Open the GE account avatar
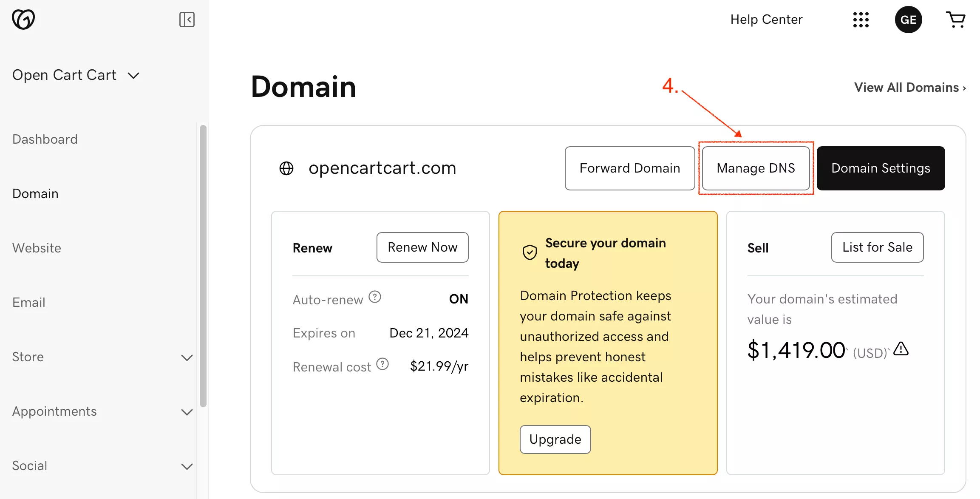The width and height of the screenshot is (980, 499). pyautogui.click(x=908, y=20)
